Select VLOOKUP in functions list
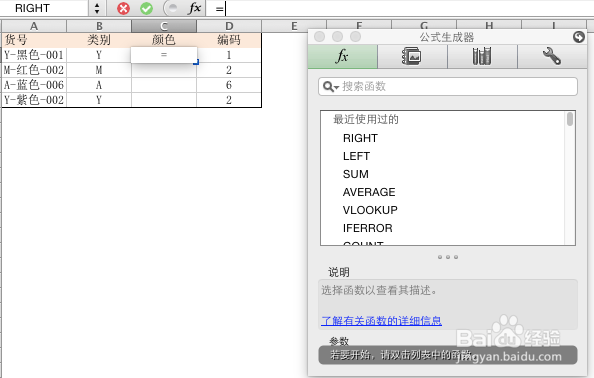Image resolution: width=594 pixels, height=378 pixels. tap(370, 210)
